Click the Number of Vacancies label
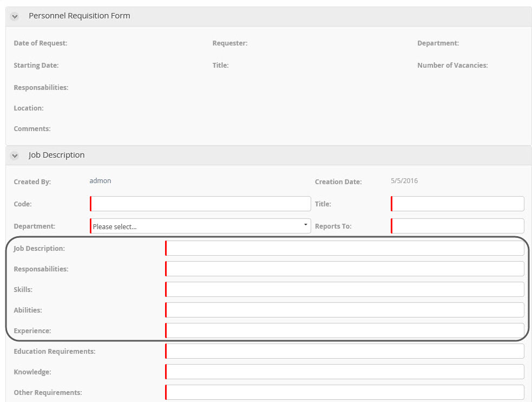532x402 pixels. click(x=452, y=66)
